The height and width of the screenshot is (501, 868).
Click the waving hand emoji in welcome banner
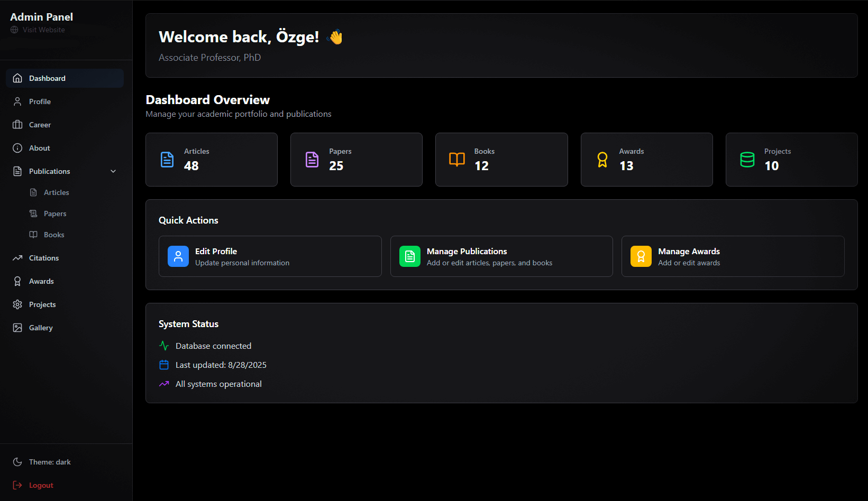335,37
